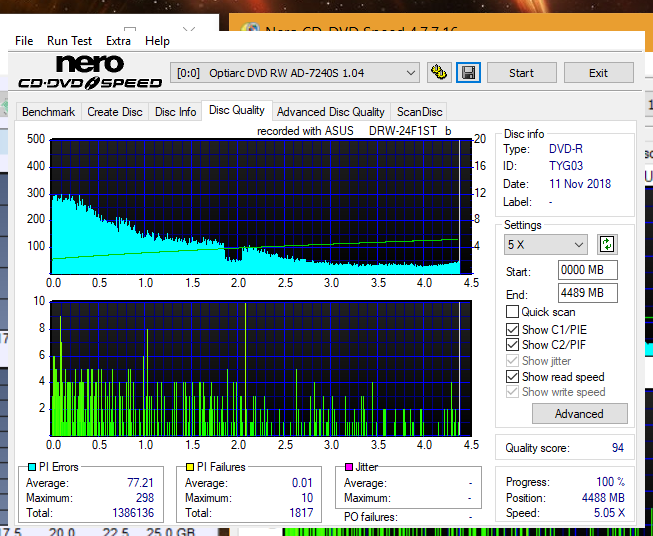The width and height of the screenshot is (653, 536).
Task: Select the Disc Quality tab
Action: click(237, 110)
